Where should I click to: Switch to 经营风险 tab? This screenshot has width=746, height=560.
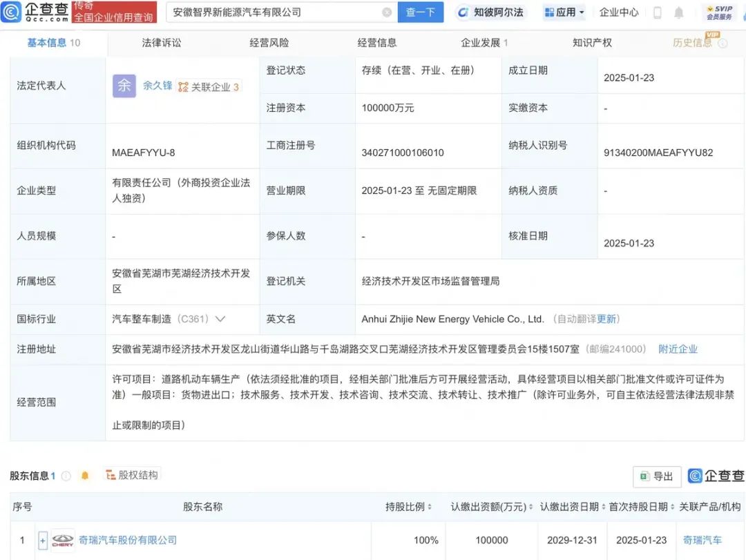[x=269, y=43]
